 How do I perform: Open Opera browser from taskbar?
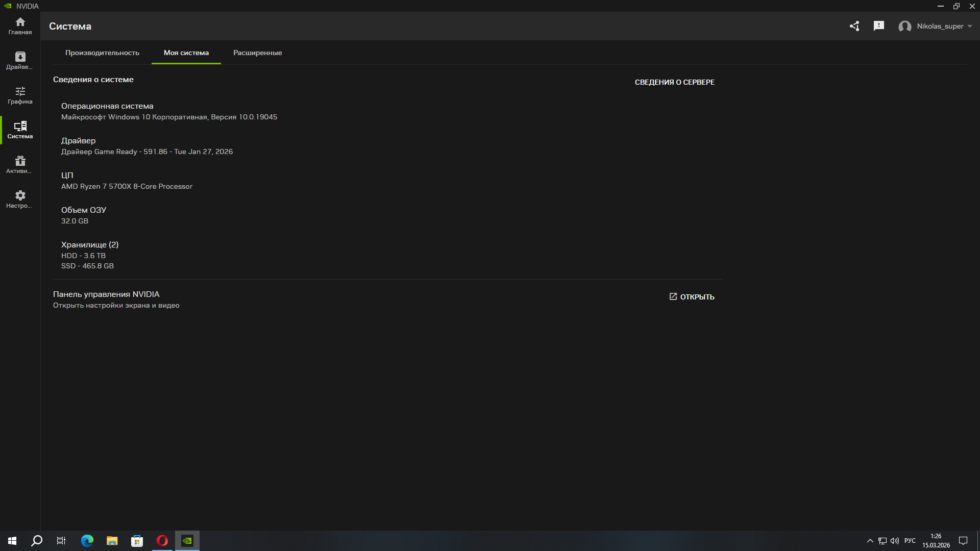[162, 541]
